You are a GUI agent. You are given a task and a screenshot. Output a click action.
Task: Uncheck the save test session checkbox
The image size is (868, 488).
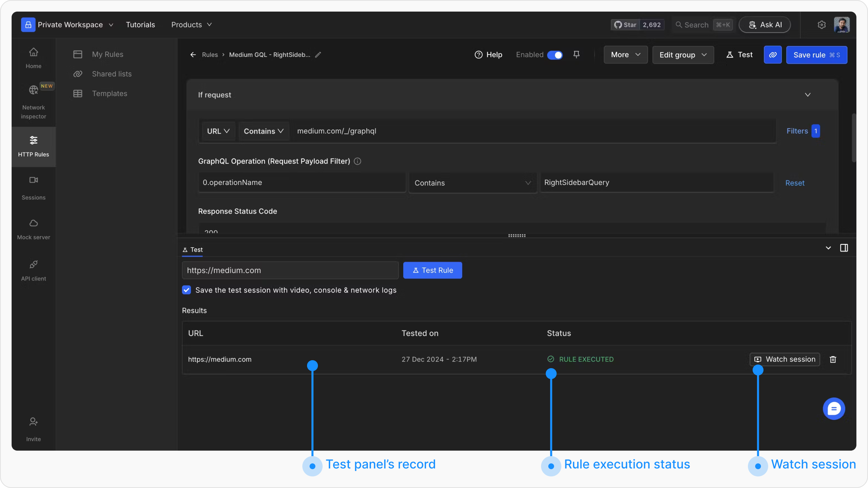pyautogui.click(x=187, y=290)
